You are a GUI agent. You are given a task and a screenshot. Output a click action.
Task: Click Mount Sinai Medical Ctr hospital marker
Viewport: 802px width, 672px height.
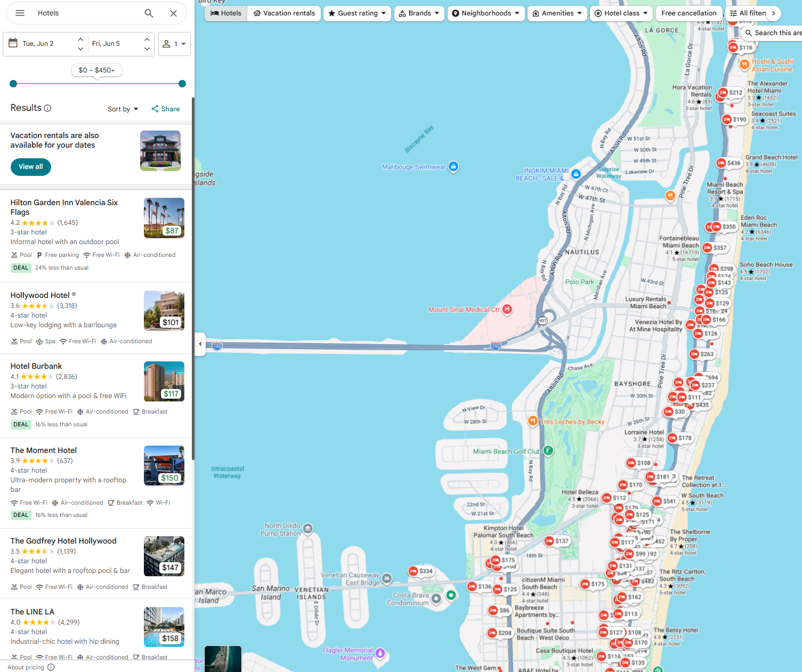pos(507,309)
